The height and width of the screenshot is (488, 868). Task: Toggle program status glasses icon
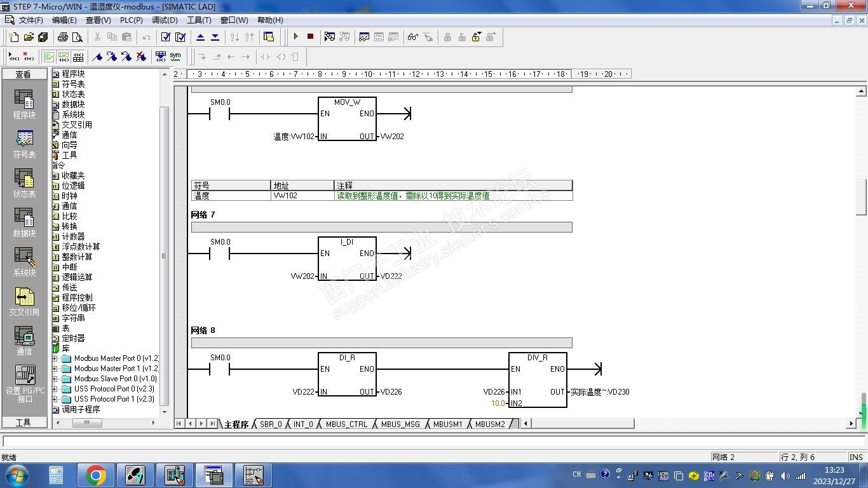pos(413,37)
